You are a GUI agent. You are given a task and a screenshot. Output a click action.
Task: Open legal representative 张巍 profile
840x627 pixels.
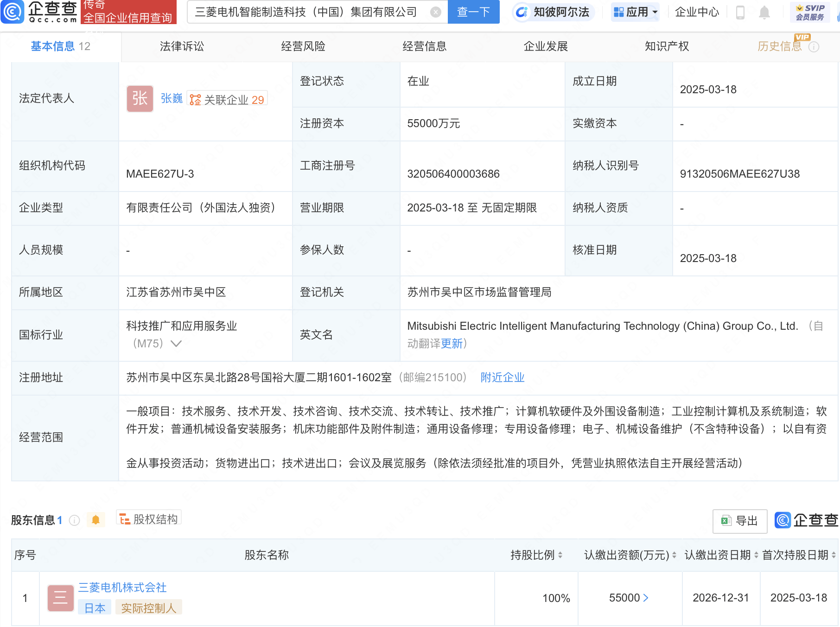point(172,98)
